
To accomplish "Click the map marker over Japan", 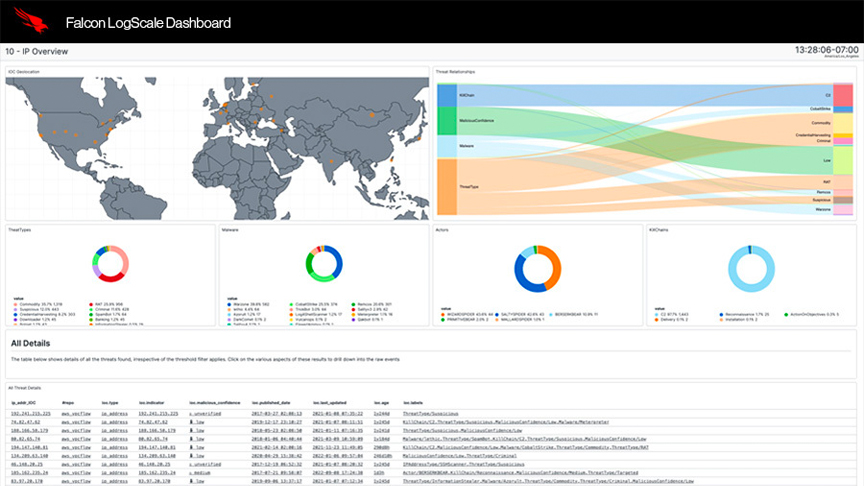I will click(418, 139).
